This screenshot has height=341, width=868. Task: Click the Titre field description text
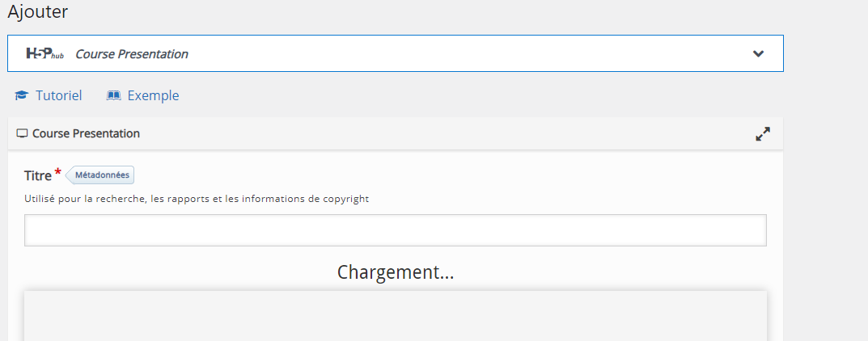coord(197,199)
